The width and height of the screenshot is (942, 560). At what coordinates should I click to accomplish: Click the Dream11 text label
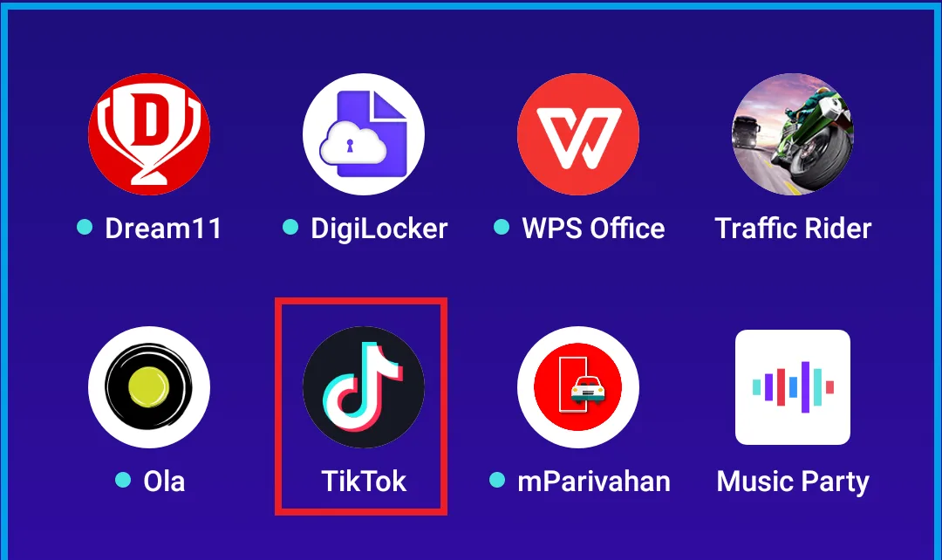[x=163, y=229]
